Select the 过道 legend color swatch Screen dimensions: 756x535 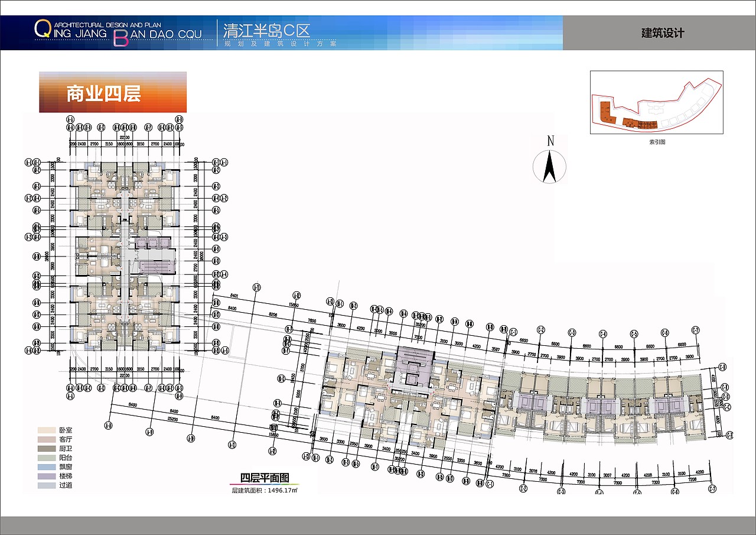pos(46,486)
